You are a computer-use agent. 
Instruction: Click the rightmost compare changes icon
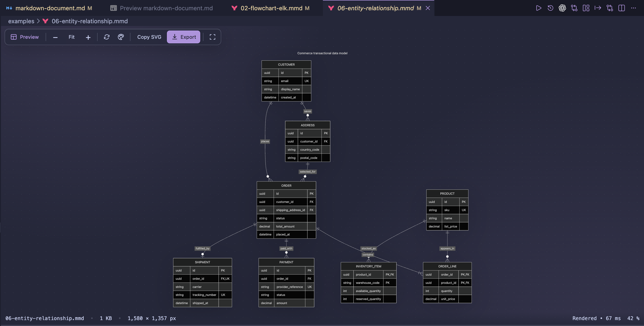click(x=610, y=8)
